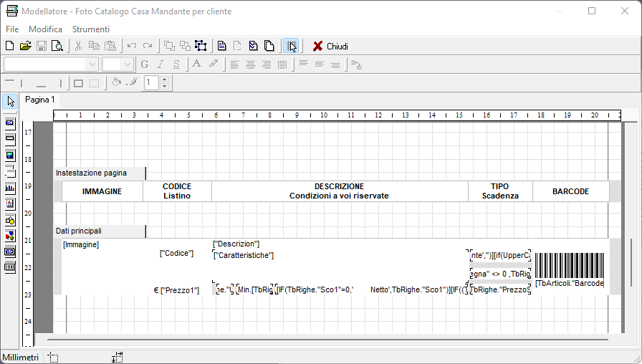Viewport: 642px width, 364px height.
Task: Expand the font name dropdown
Action: 92,64
